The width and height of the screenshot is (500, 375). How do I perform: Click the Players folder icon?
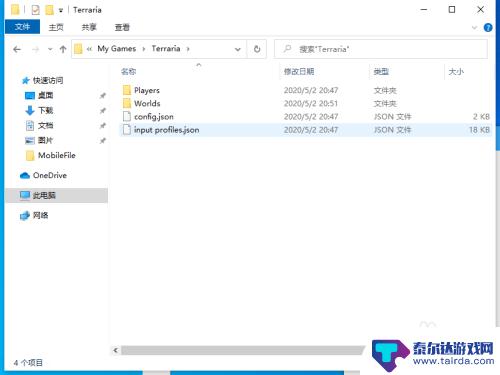click(x=127, y=90)
